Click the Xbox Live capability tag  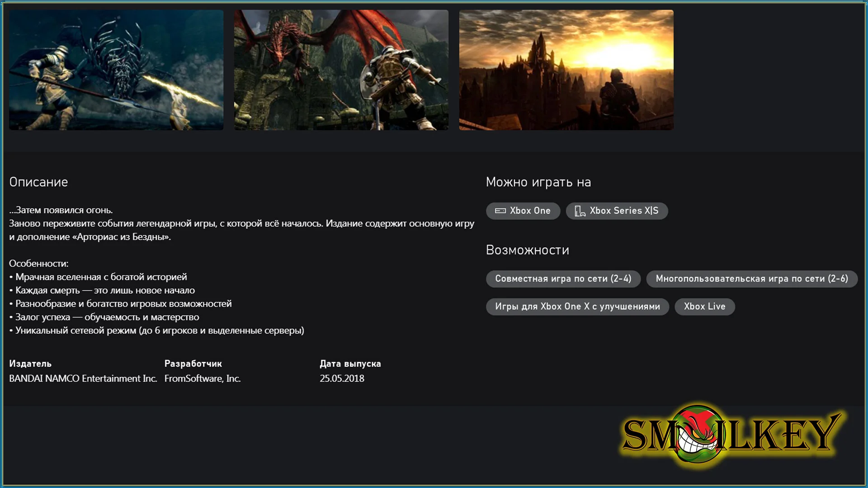[x=704, y=307]
